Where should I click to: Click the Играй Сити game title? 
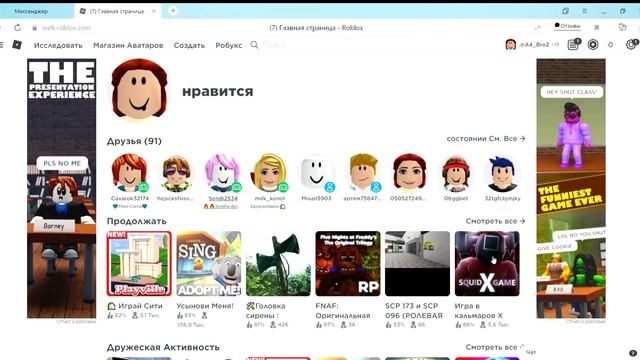point(135,306)
